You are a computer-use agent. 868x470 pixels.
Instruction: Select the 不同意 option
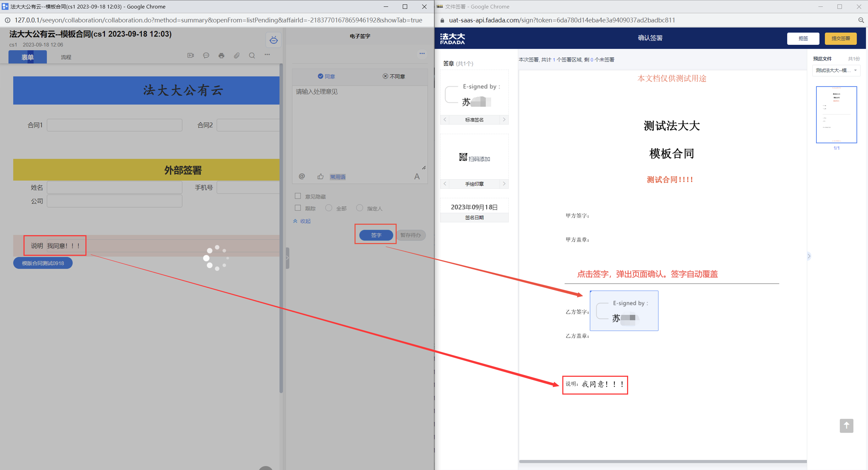[x=394, y=76]
